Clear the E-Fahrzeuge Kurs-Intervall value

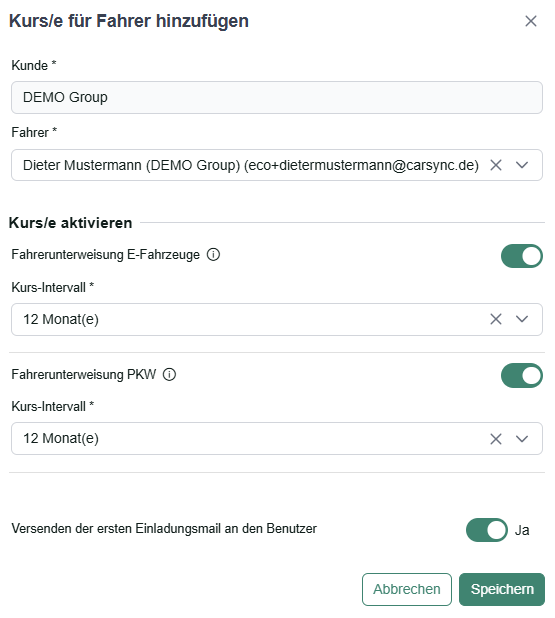pos(495,319)
